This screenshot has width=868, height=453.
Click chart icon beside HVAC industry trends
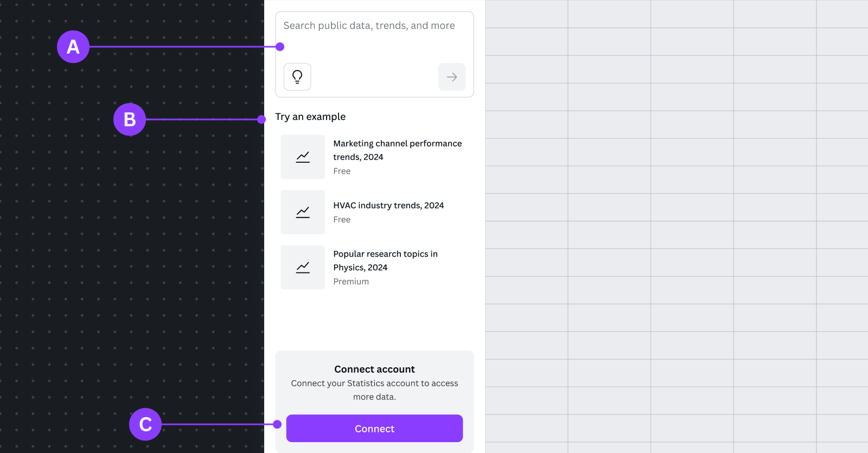click(x=303, y=212)
